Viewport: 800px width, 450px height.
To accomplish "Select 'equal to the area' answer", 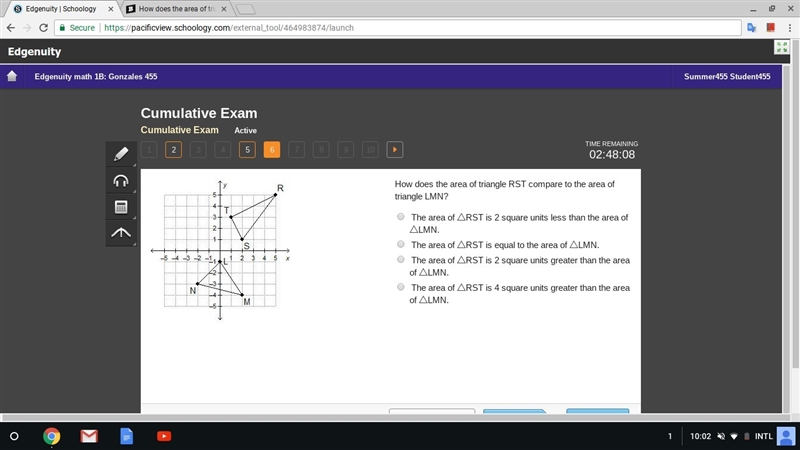I will pos(401,244).
